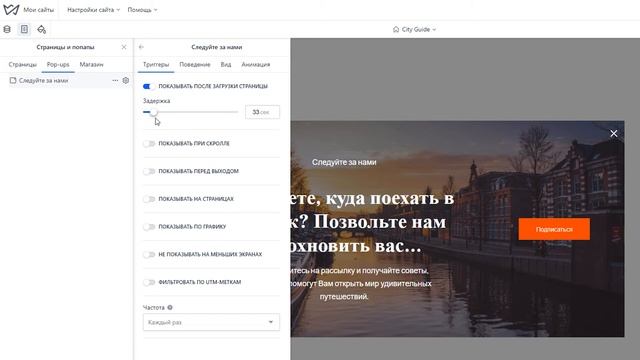Click the info icon next to Частота

point(170,307)
